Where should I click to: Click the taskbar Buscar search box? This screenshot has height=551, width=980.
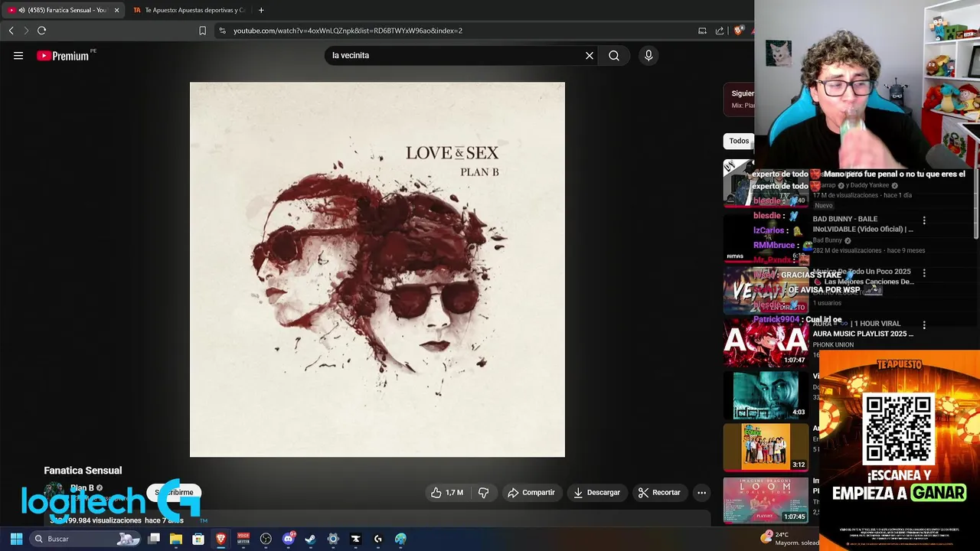click(86, 539)
